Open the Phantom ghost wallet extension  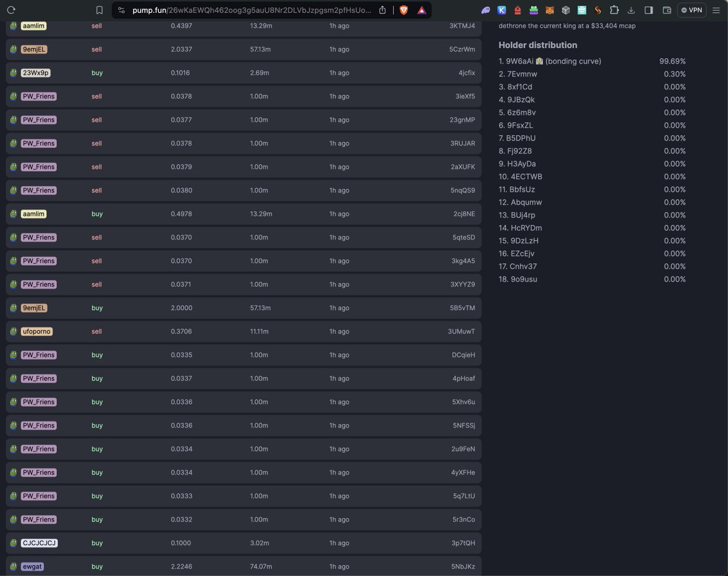click(486, 10)
